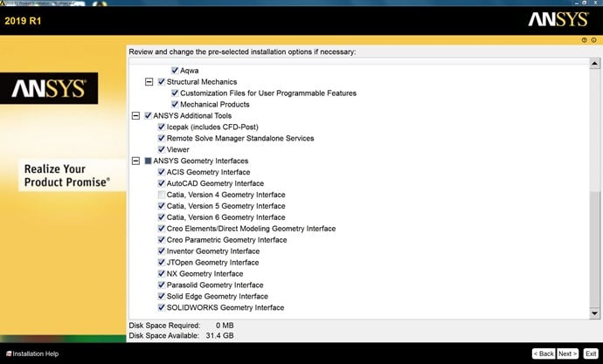Uncheck NX Geometry Interface

coord(162,273)
